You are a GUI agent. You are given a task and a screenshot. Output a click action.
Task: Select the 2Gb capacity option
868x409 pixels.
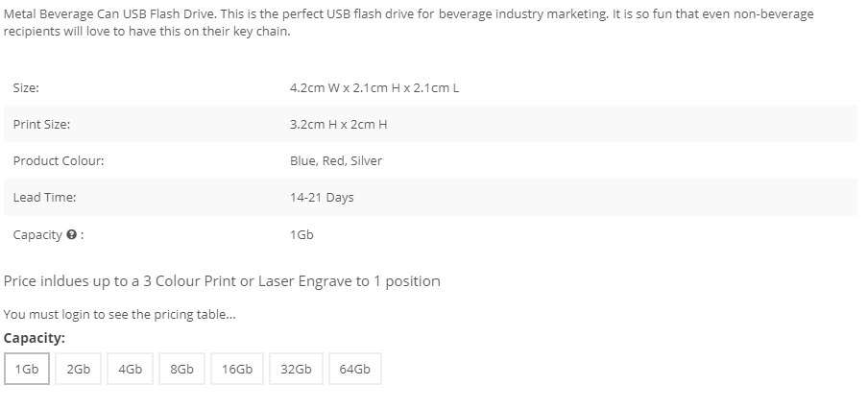tap(78, 369)
